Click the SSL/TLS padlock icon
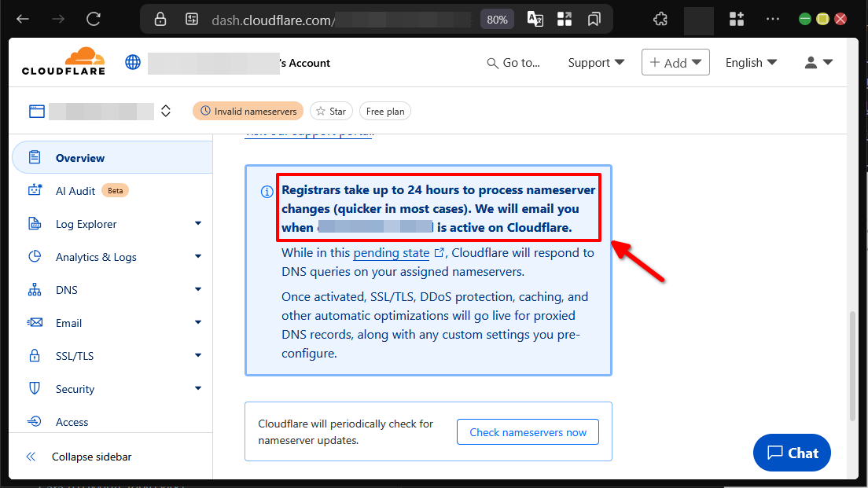 click(x=35, y=355)
